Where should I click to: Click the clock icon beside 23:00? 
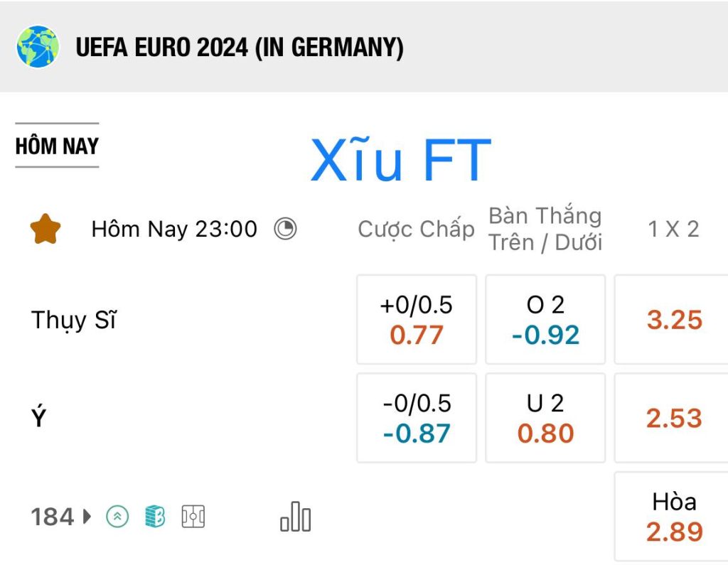pyautogui.click(x=285, y=229)
